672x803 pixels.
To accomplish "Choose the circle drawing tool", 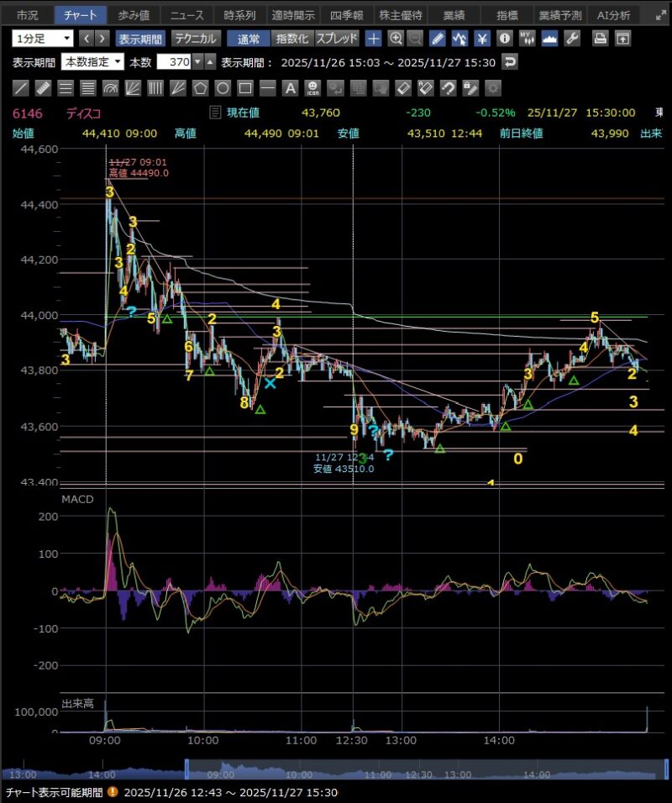I will (x=223, y=87).
